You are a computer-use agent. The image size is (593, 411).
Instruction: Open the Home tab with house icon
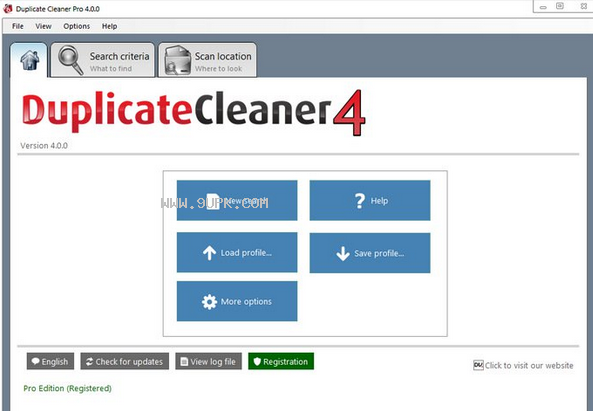(x=29, y=60)
